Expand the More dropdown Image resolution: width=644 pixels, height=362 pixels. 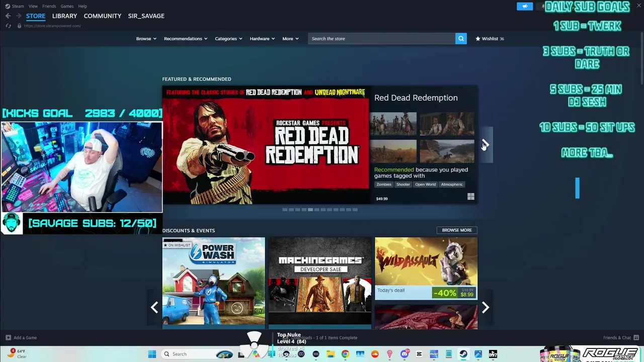click(290, 39)
